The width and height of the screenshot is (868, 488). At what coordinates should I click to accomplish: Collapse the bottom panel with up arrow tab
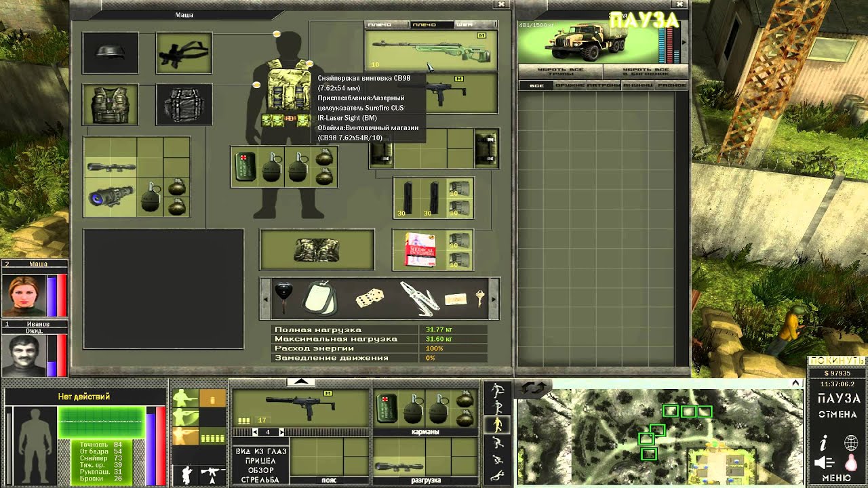pyautogui.click(x=301, y=382)
